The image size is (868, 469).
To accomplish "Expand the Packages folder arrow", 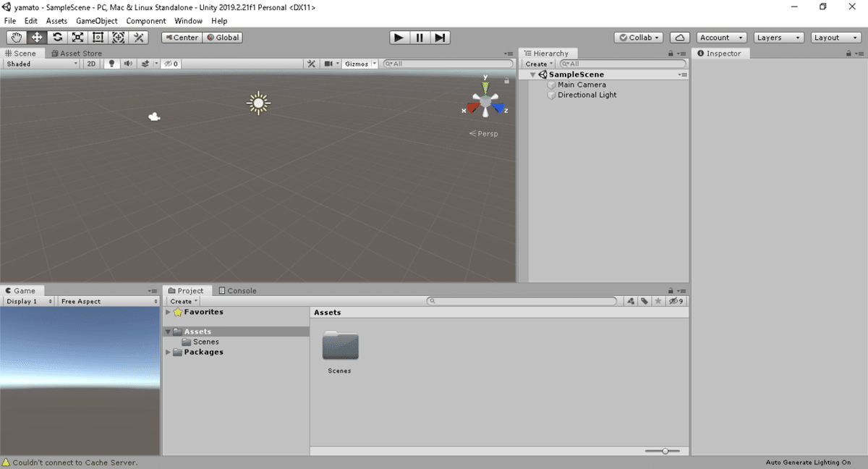I will pos(169,352).
